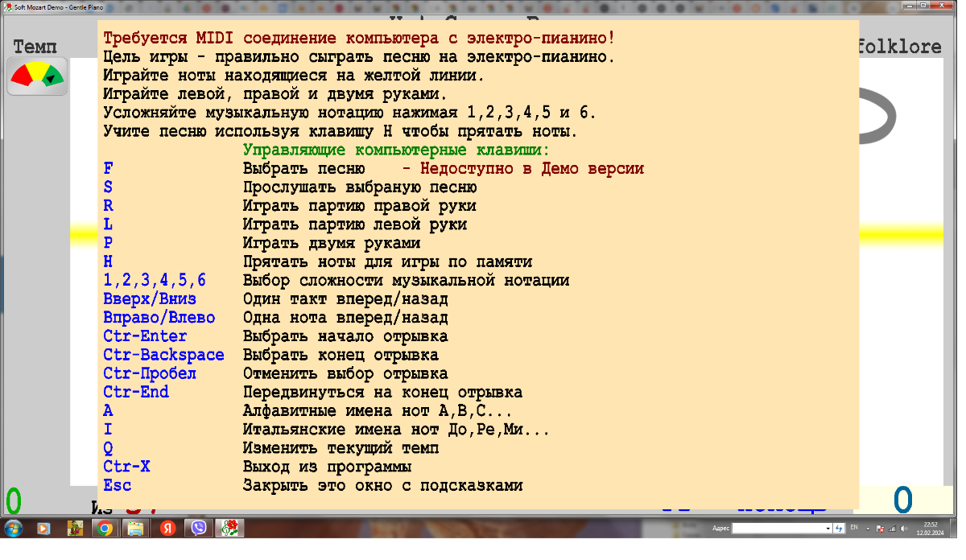Viewport: 966px width, 560px height.
Task: Launch Google Chrome from the taskbar
Action: [x=103, y=529]
